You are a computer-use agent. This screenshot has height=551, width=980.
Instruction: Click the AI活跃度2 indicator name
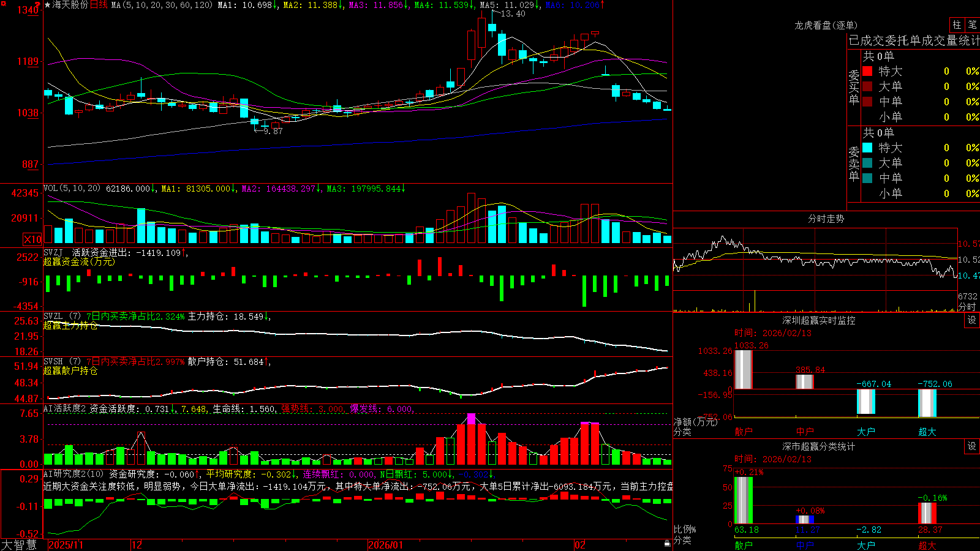(65, 409)
